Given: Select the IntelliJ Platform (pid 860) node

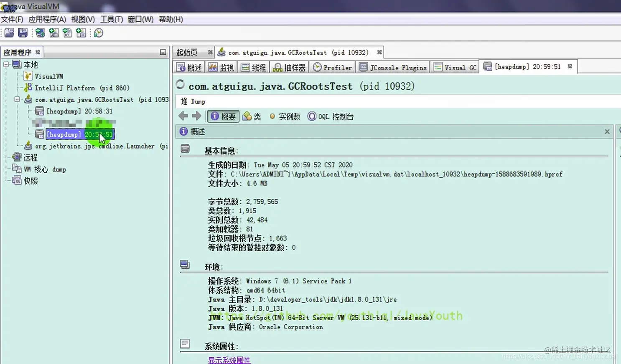Looking at the screenshot, I should pos(77,88).
